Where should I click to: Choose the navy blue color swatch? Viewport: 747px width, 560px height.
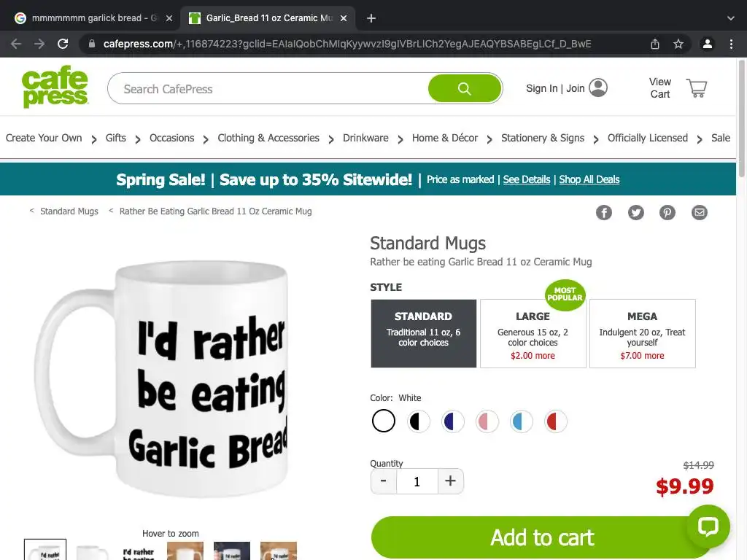pyautogui.click(x=452, y=421)
